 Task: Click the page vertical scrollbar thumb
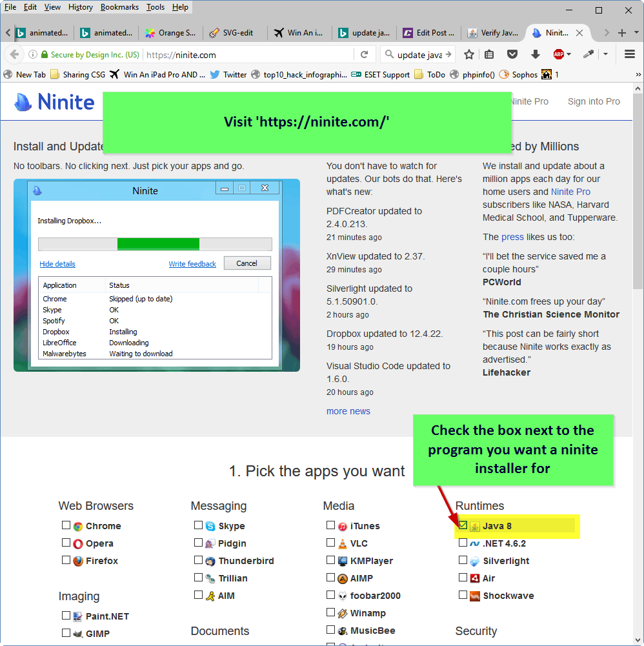[638, 190]
